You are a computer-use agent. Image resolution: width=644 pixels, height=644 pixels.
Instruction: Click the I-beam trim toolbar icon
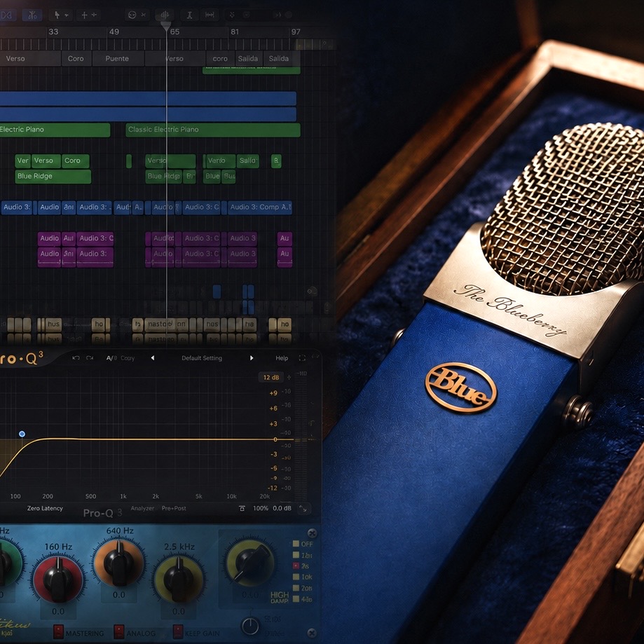tap(189, 15)
